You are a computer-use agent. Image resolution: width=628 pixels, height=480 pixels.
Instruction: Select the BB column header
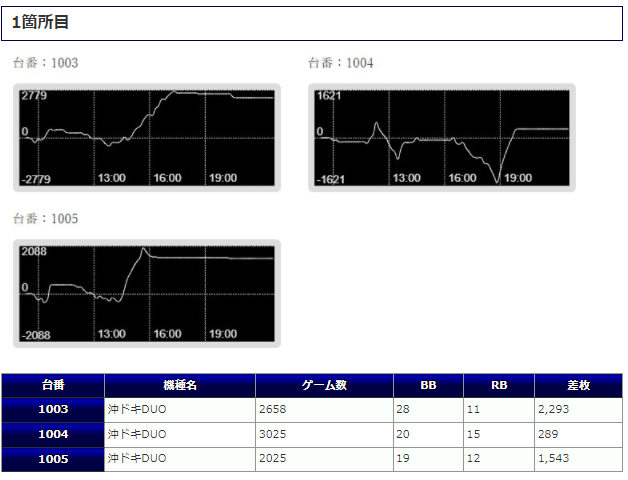(428, 385)
